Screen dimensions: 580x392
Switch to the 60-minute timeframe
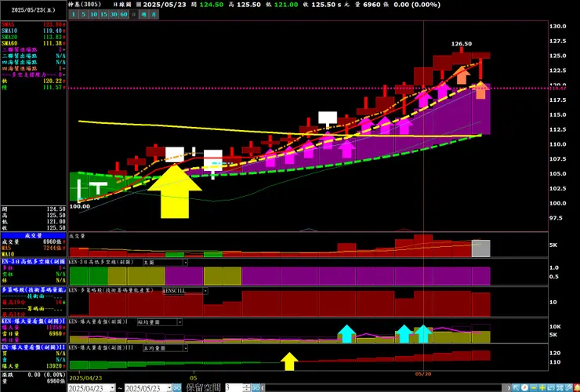[124, 14]
